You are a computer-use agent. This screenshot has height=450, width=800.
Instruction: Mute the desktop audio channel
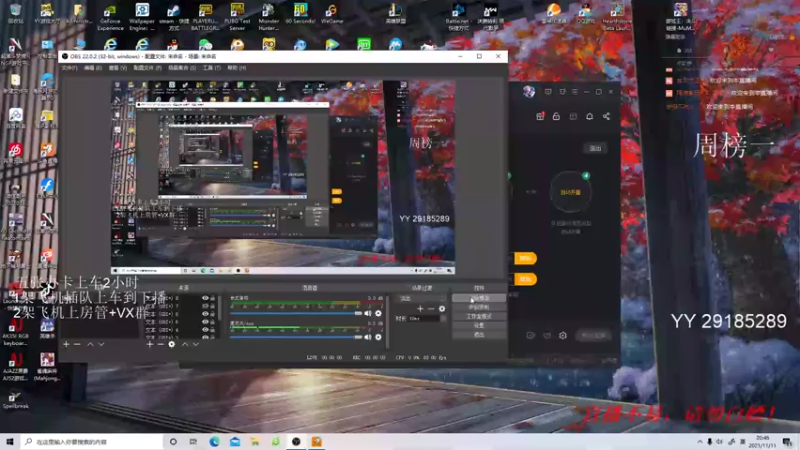(367, 313)
